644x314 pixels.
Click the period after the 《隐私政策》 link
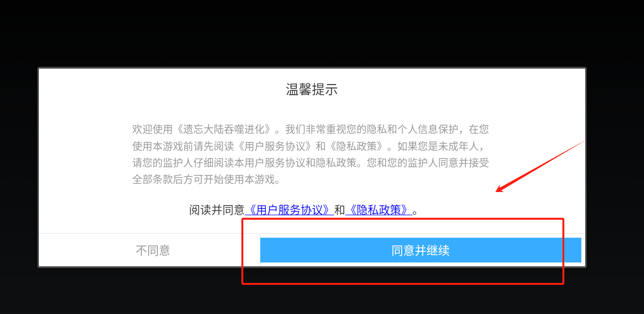(x=415, y=211)
